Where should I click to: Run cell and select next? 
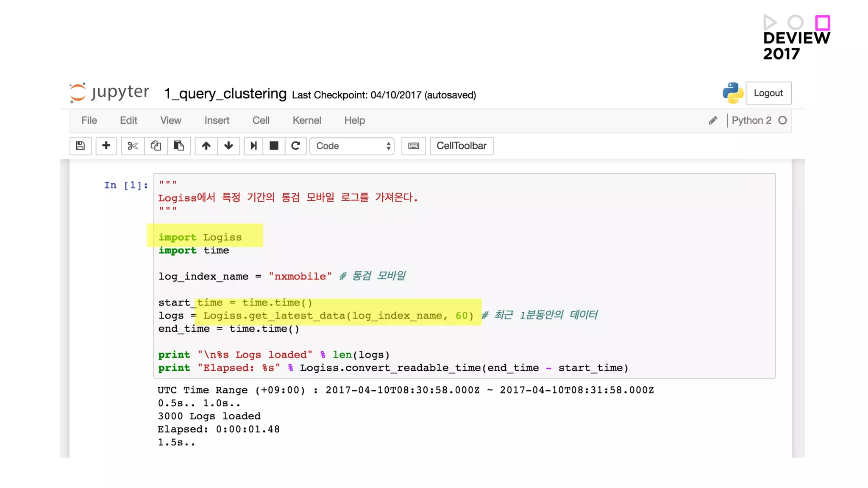[253, 146]
